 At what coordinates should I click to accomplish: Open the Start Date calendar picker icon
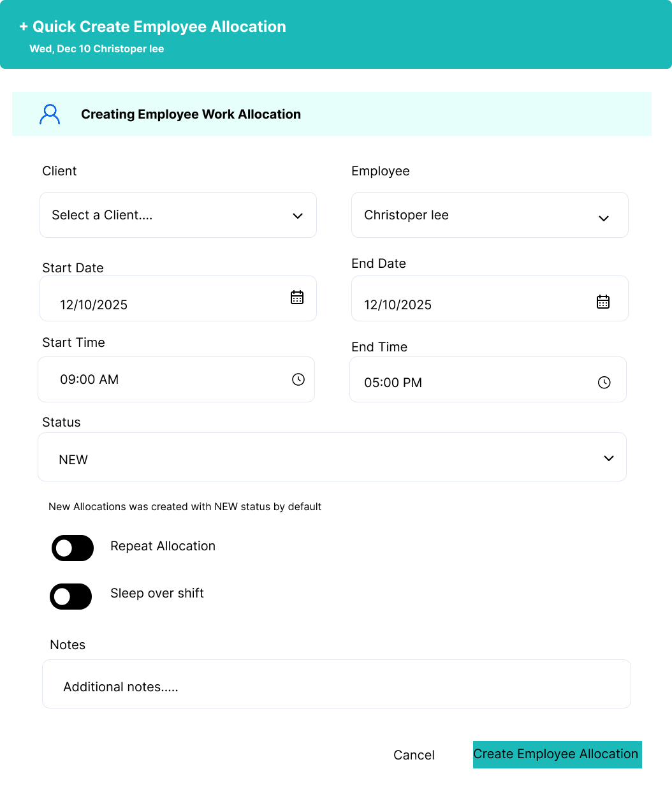(297, 297)
